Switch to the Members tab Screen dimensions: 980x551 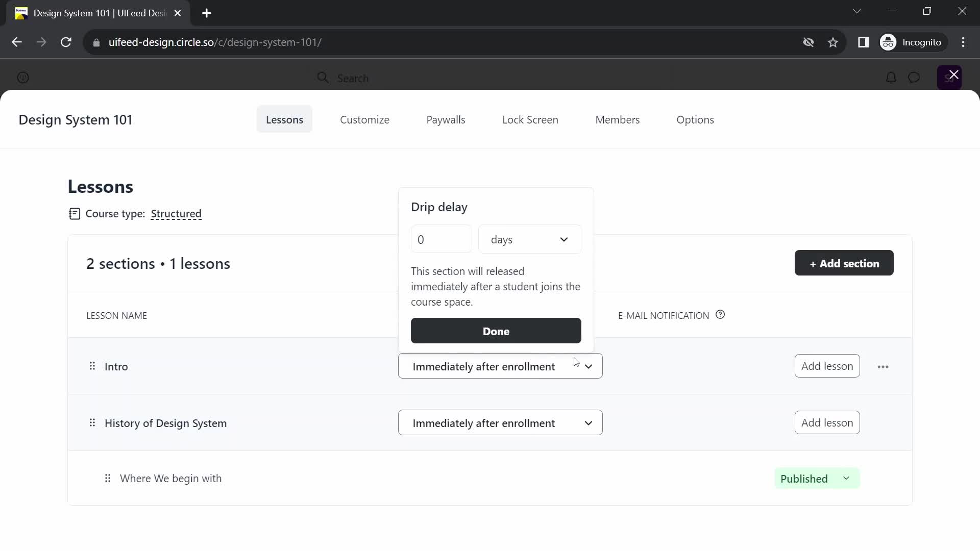click(617, 120)
